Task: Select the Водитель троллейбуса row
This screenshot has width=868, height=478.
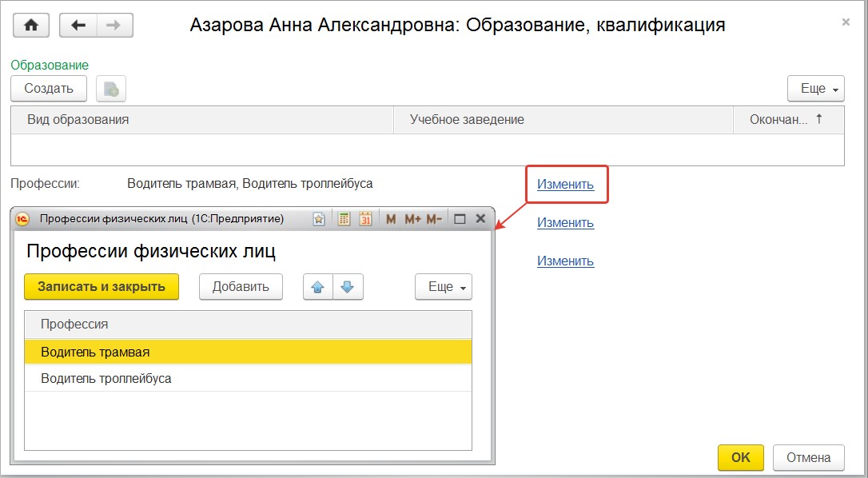Action: [248, 379]
